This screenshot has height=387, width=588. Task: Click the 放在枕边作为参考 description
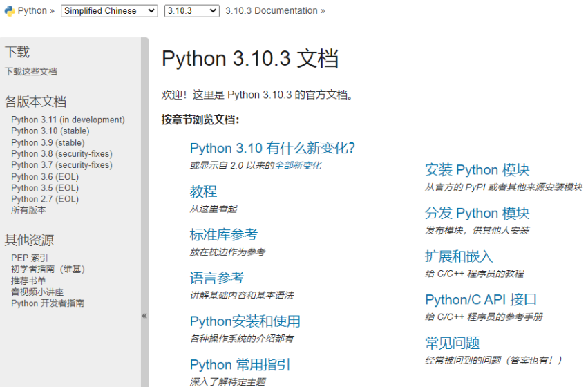[227, 252]
